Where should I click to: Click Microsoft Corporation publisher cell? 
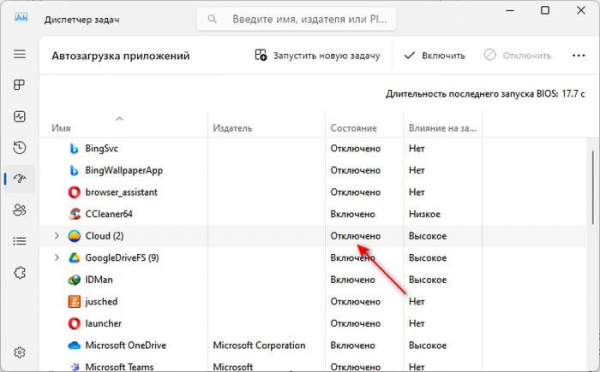[x=259, y=345]
